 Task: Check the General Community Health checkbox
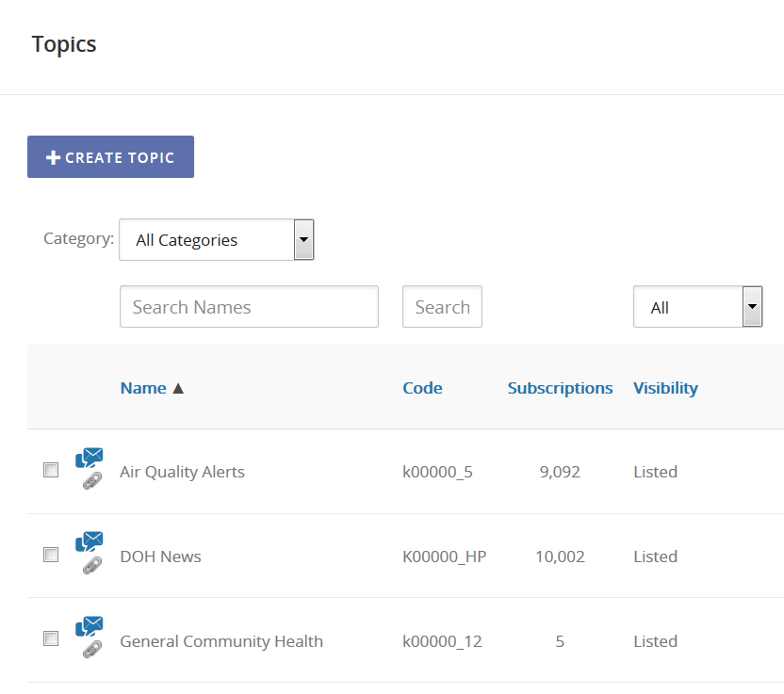point(51,638)
